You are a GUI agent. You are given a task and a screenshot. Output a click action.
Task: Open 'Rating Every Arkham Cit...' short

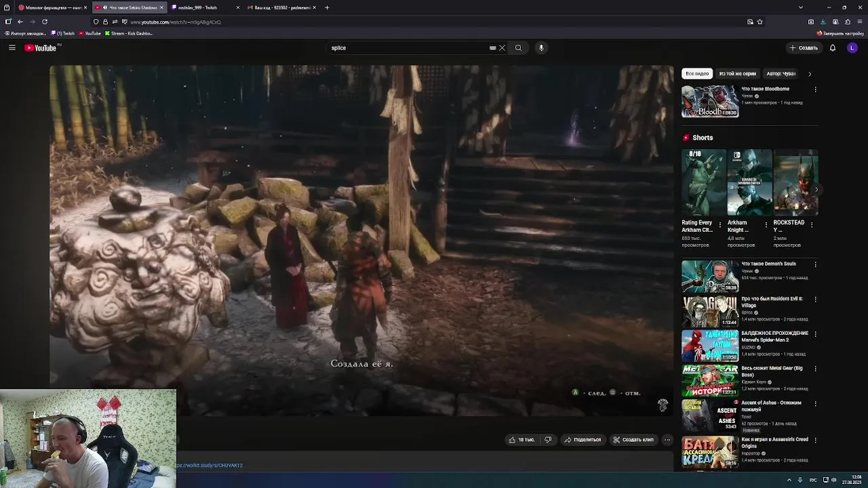[x=703, y=182]
